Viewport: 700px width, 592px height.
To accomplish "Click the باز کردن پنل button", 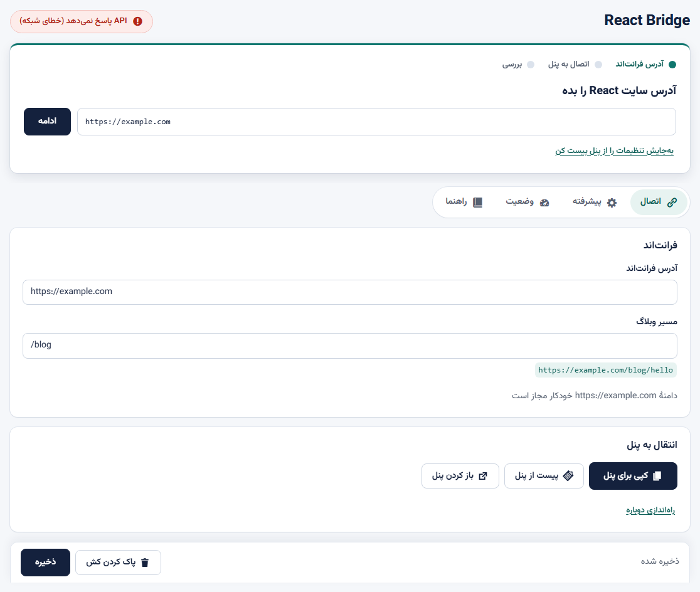I will 460,476.
